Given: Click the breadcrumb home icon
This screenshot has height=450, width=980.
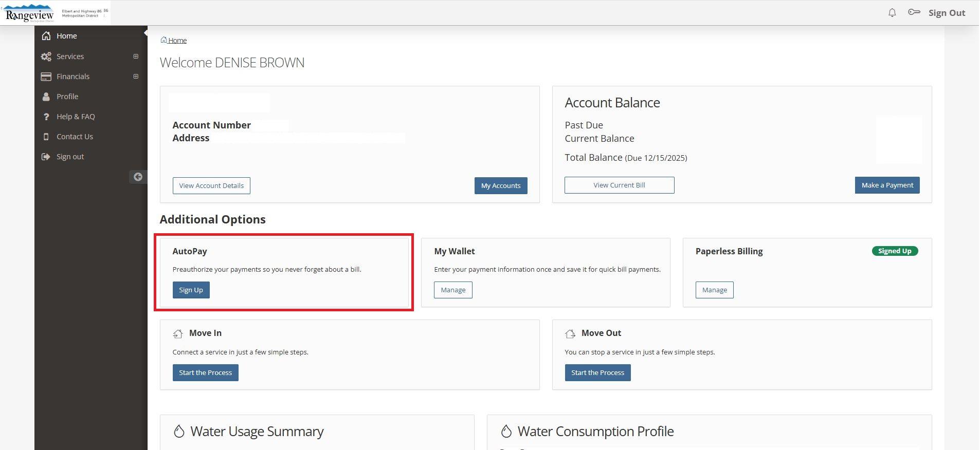Looking at the screenshot, I should 164,40.
